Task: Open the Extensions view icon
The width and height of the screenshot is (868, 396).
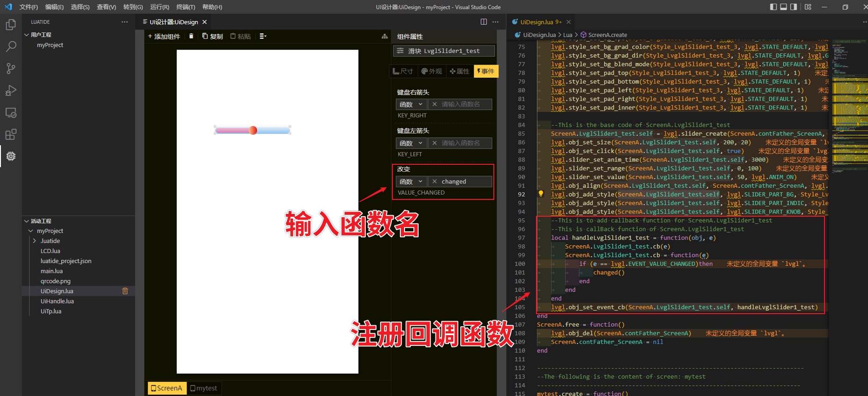Action: [11, 134]
